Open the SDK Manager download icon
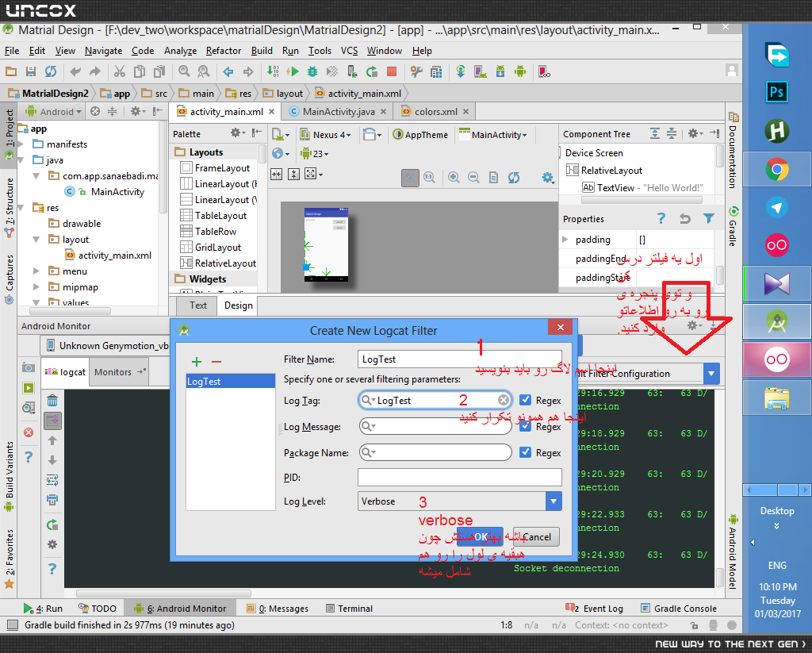 click(x=500, y=71)
